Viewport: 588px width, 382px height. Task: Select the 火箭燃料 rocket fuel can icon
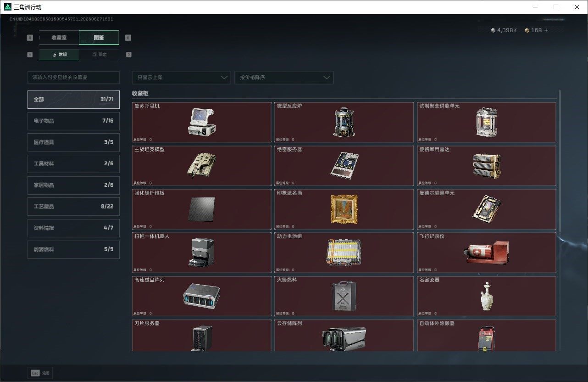344,296
